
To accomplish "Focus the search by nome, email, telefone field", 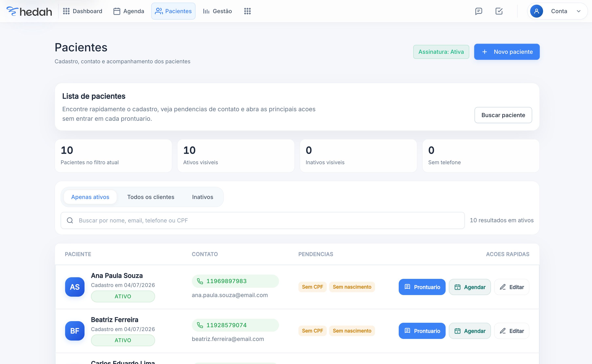I will [x=263, y=220].
